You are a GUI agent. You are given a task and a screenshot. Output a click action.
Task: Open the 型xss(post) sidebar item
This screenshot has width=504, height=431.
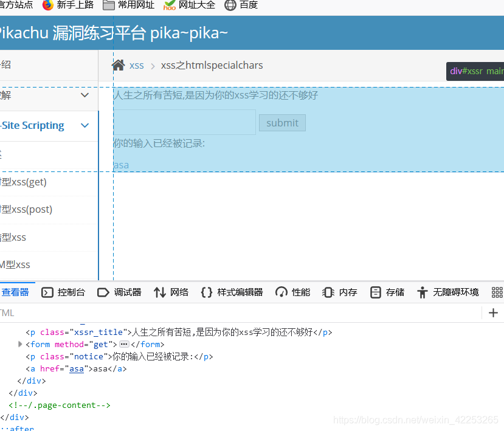click(26, 210)
